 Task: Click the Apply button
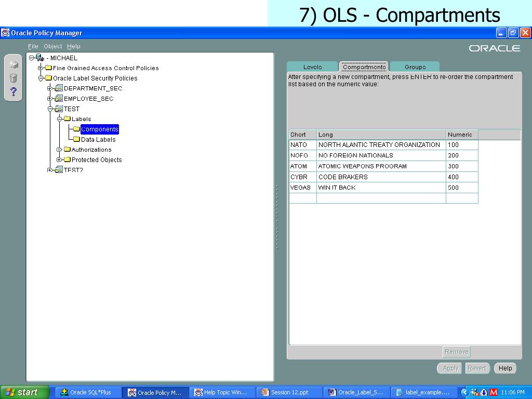pos(450,368)
